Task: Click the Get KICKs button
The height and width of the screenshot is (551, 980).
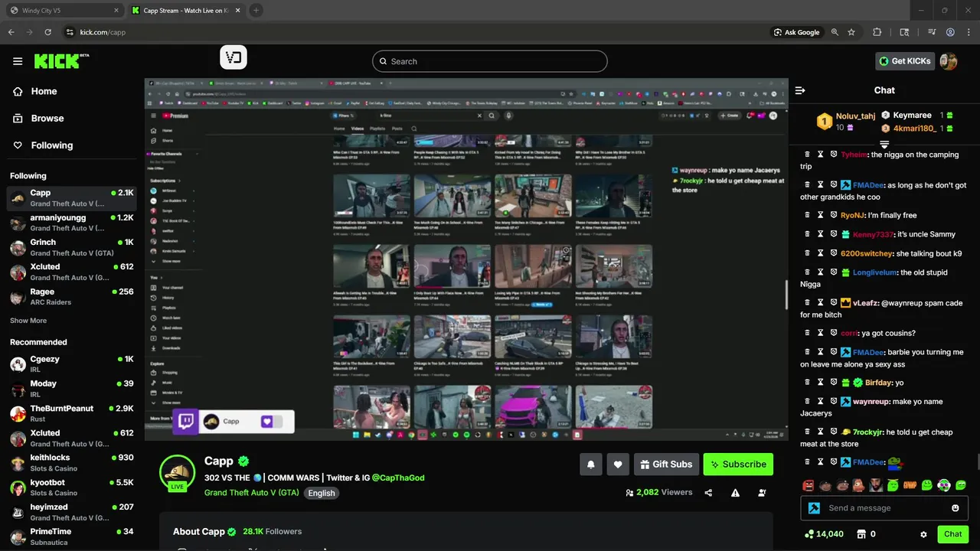Action: point(905,61)
